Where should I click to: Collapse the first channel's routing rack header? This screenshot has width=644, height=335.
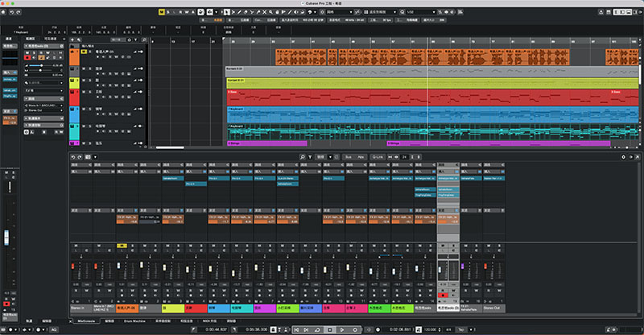[x=81, y=165]
